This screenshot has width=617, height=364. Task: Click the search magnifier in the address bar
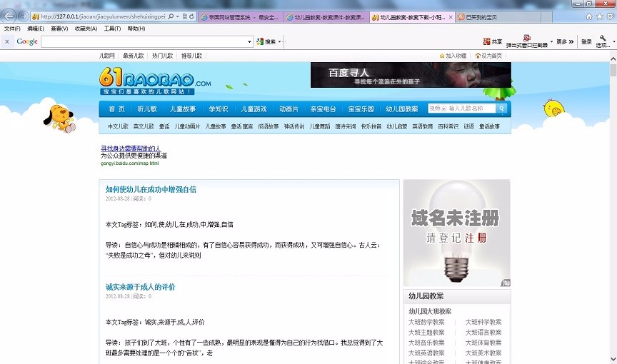coord(171,16)
